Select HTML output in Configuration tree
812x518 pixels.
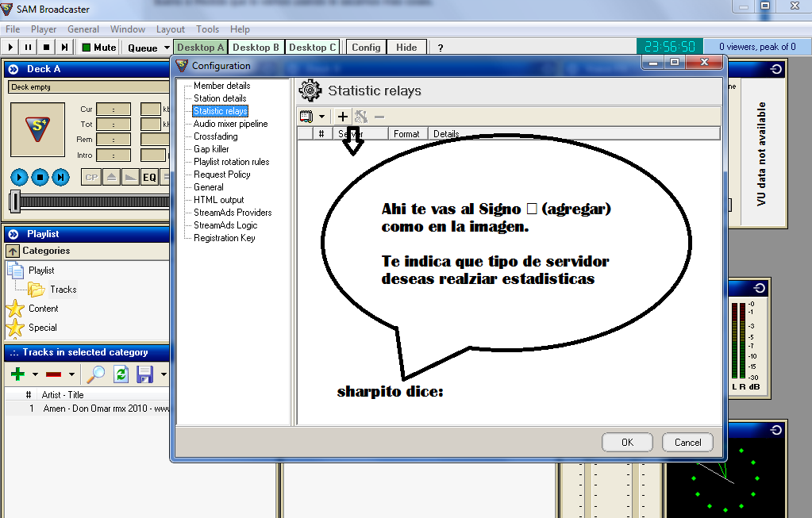point(218,200)
